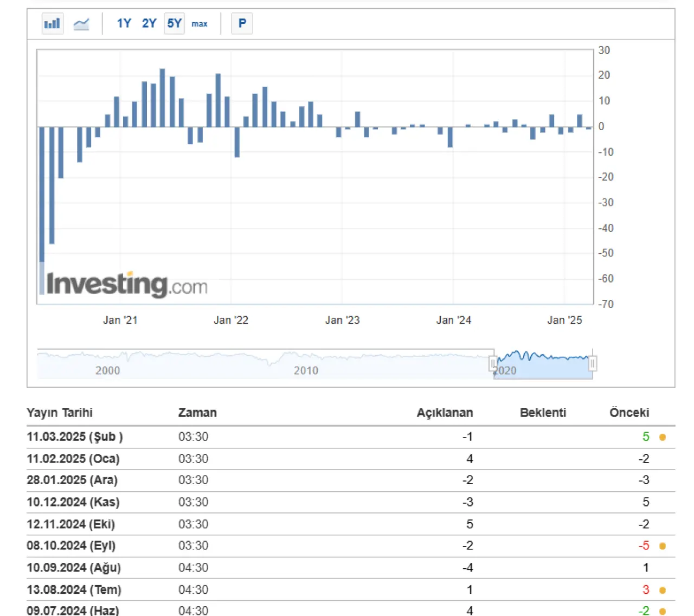Select the 12.11.2024 (Eki) release date
Screen dimensions: 694x616
click(70, 524)
